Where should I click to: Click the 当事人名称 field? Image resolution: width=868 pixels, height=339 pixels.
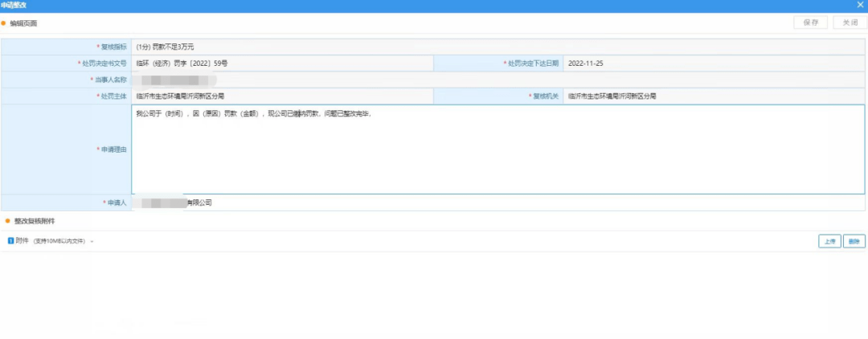coord(281,80)
